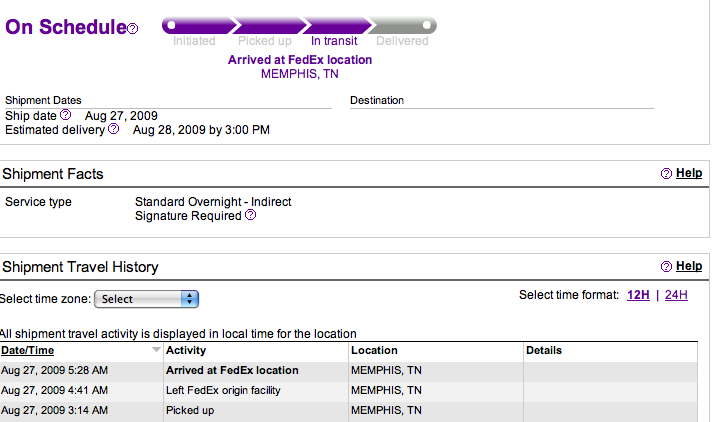Open Help link for Shipment Facts

[x=689, y=173]
